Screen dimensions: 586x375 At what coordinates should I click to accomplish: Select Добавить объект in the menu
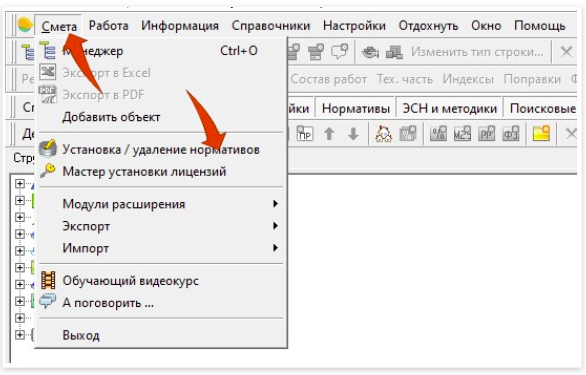click(161, 117)
